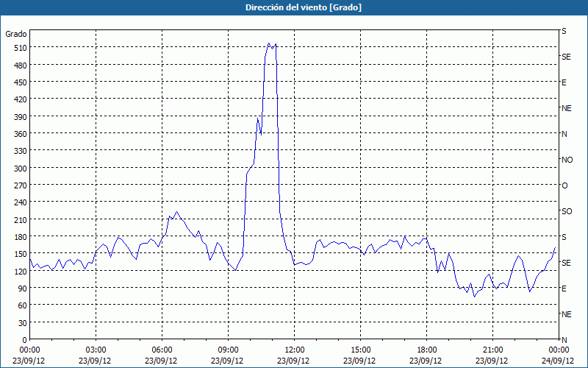This screenshot has height=368, width=588.
Task: Click the 90 value on the left axis
Action: 23,289
